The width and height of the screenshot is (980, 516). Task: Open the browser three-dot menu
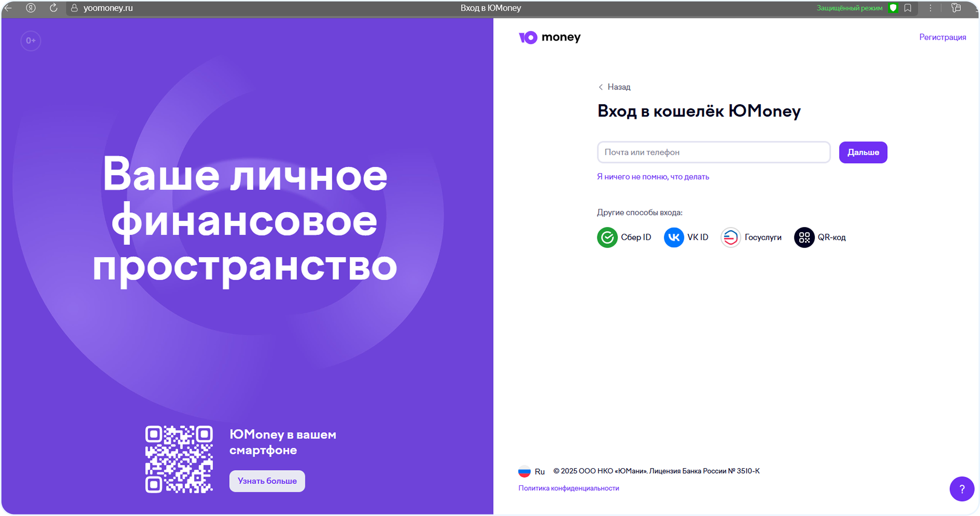(930, 8)
